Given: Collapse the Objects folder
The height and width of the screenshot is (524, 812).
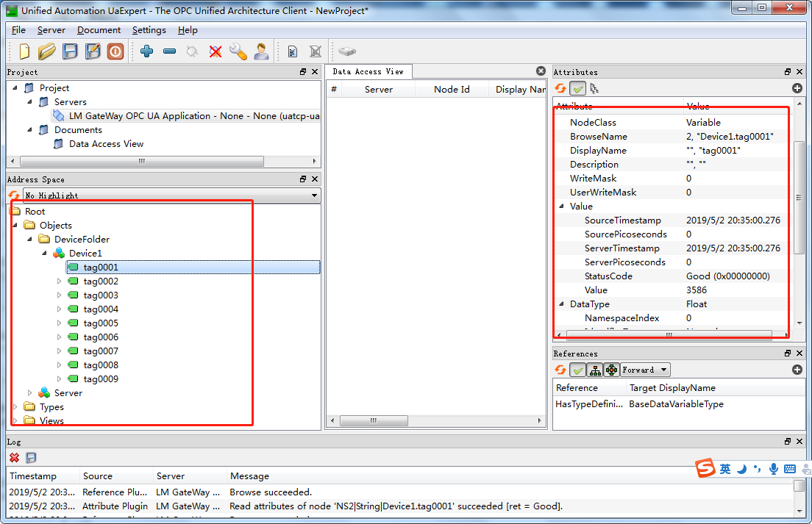Looking at the screenshot, I should point(15,225).
